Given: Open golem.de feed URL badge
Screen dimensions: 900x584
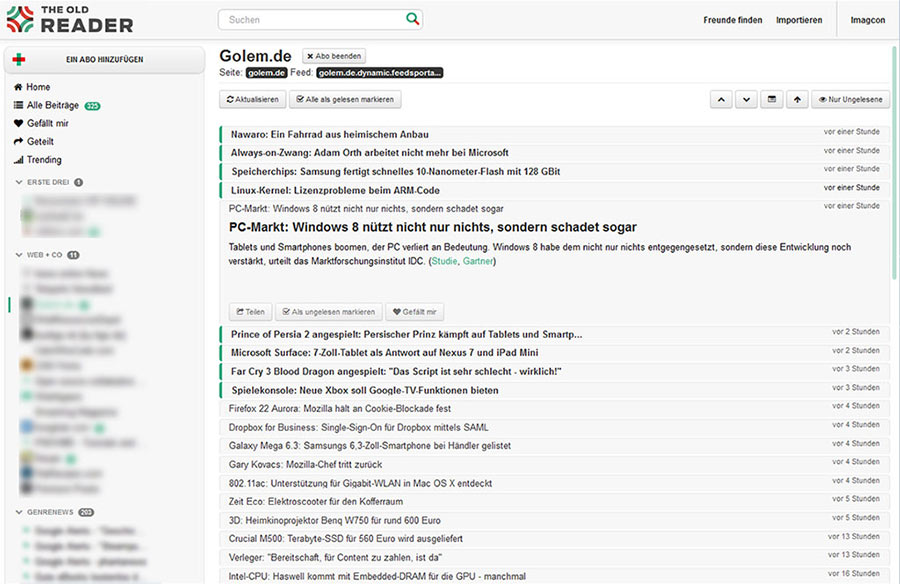Looking at the screenshot, I should 379,73.
